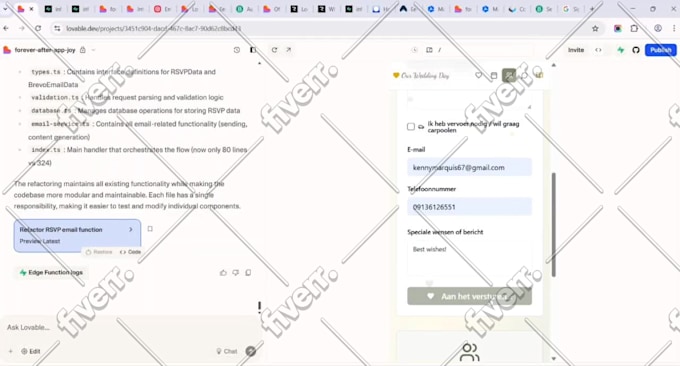The image size is (680, 366).
Task: Click the browser back arrow
Action: [x=6, y=28]
